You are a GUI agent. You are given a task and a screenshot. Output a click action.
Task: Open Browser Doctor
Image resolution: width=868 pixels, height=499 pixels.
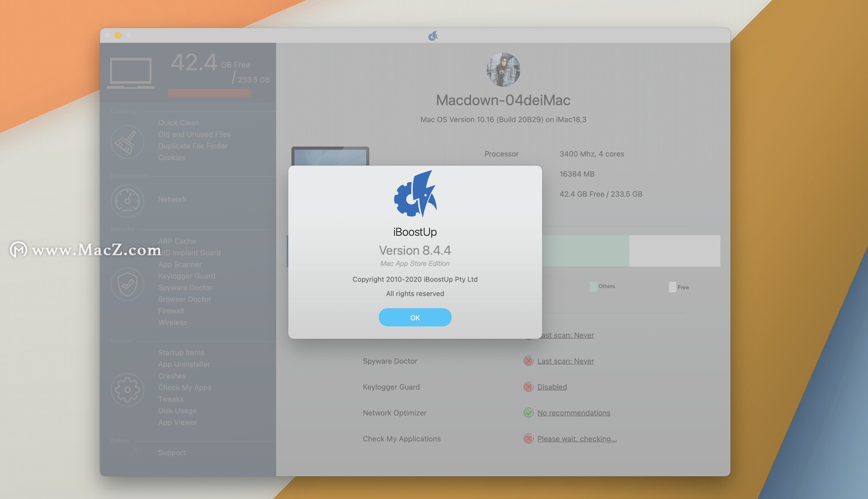[x=184, y=299]
